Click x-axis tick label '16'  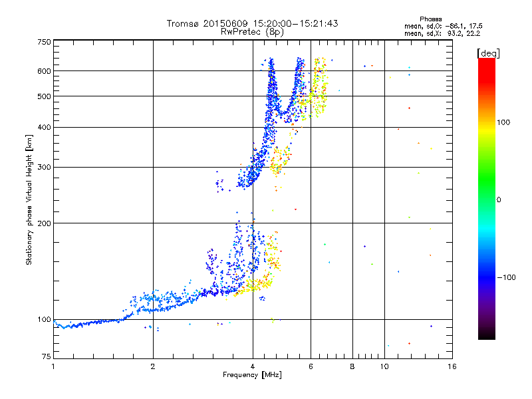452,366
